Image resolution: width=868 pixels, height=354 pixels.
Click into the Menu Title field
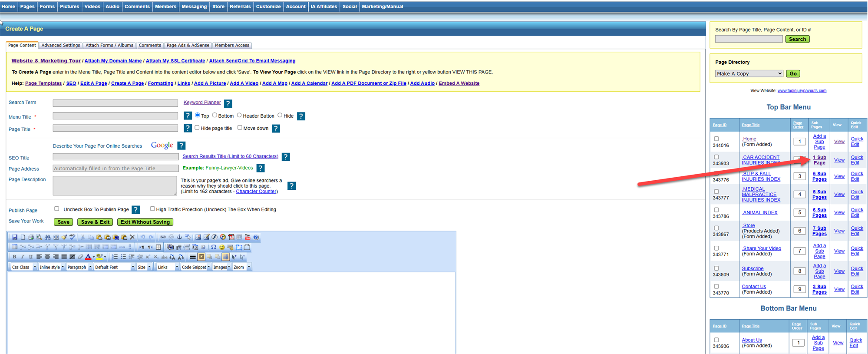point(116,116)
